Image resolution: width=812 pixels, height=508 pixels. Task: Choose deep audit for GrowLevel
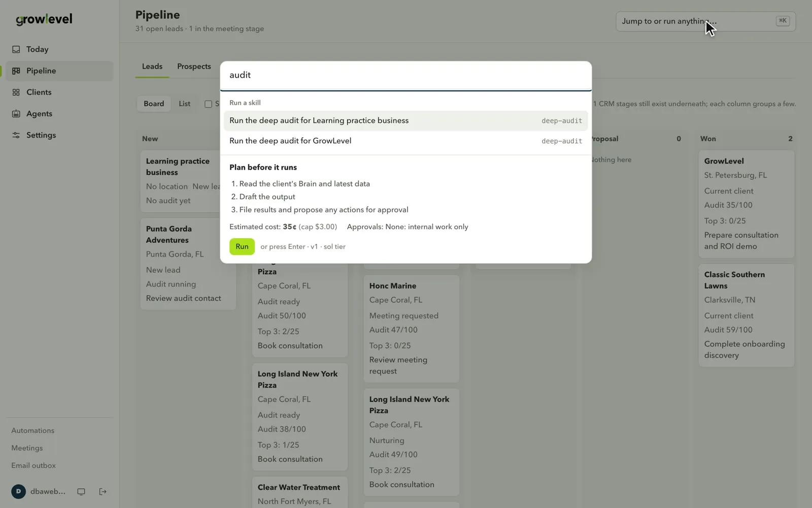(x=405, y=141)
